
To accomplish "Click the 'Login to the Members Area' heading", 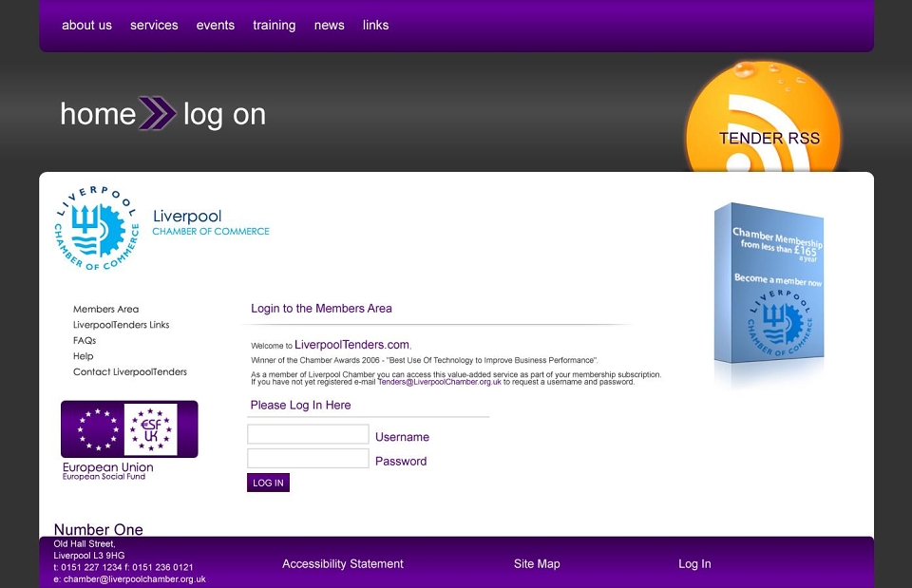I will pyautogui.click(x=321, y=309).
